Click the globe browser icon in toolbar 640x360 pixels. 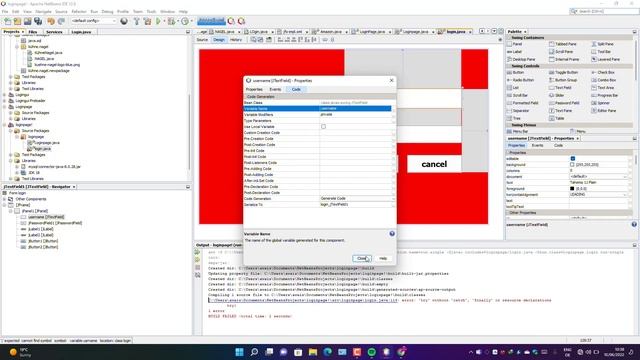coord(124,21)
